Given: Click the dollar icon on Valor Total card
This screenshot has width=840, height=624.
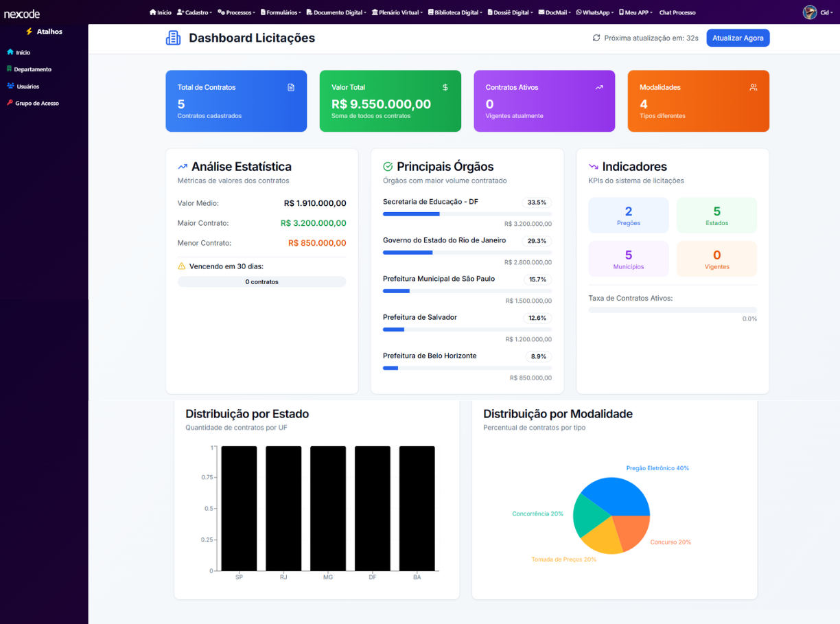Looking at the screenshot, I should [445, 87].
